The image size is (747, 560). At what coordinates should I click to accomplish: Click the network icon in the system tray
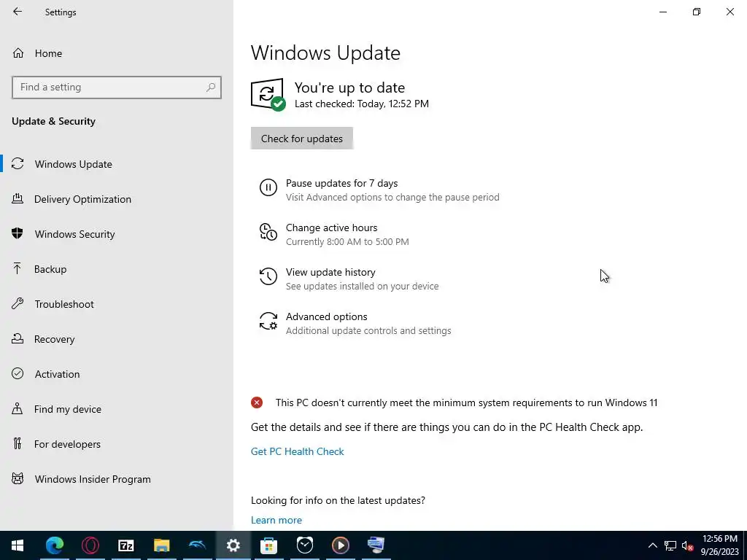(670, 545)
